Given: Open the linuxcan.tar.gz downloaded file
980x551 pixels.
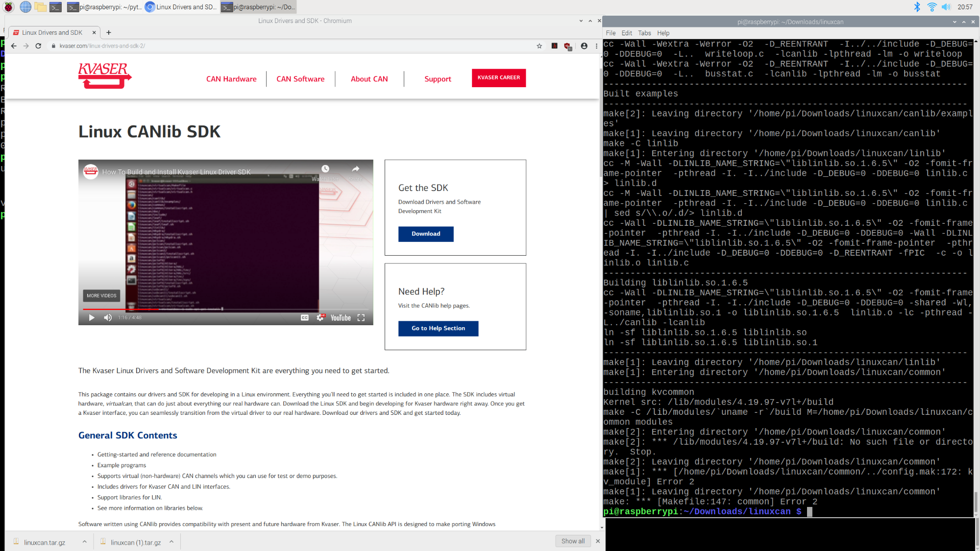Looking at the screenshot, I should click(45, 542).
